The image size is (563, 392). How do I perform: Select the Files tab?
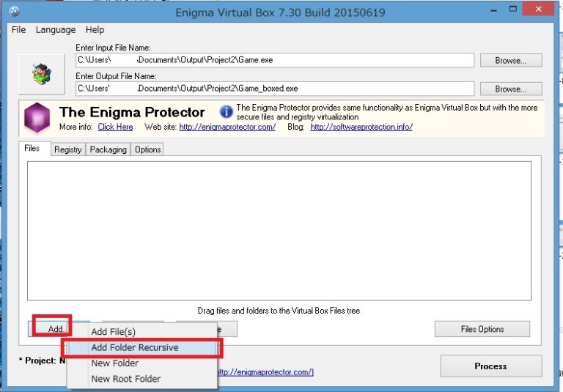[33, 149]
